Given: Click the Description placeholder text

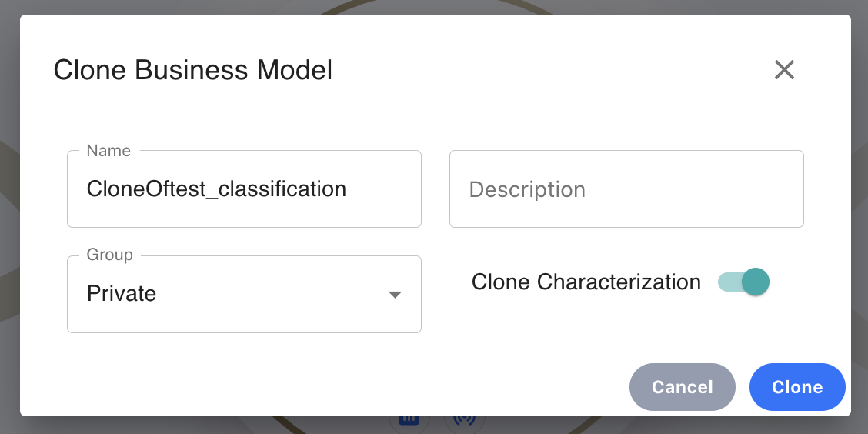Looking at the screenshot, I should [x=527, y=189].
